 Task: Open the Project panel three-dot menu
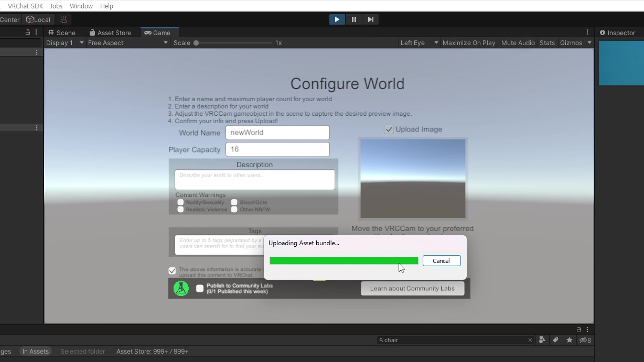[x=587, y=330]
